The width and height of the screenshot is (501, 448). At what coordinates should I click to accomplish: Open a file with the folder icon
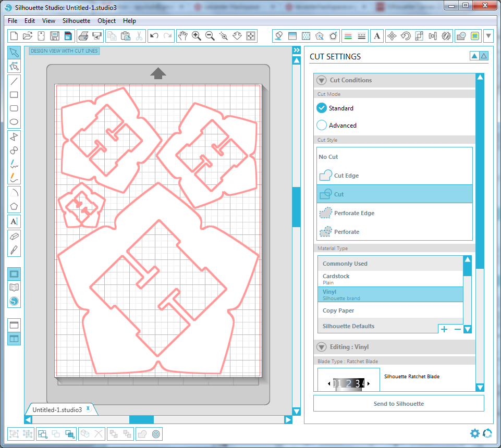pyautogui.click(x=28, y=36)
